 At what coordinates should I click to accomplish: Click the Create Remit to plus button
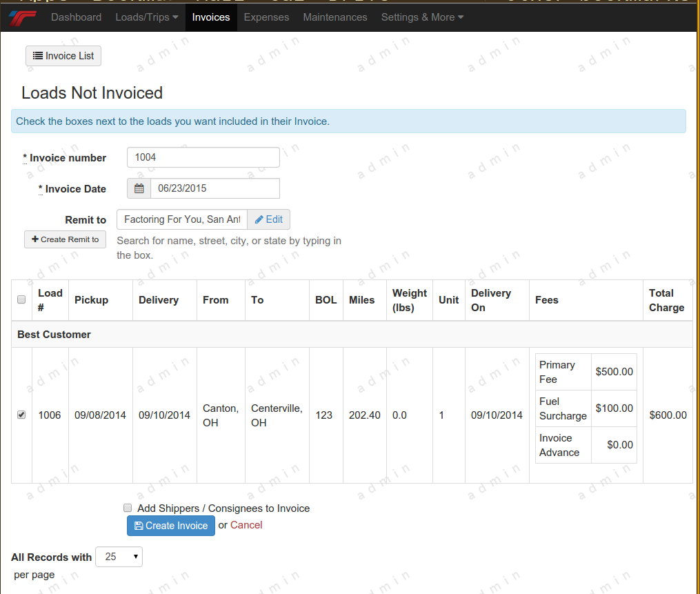pyautogui.click(x=65, y=239)
